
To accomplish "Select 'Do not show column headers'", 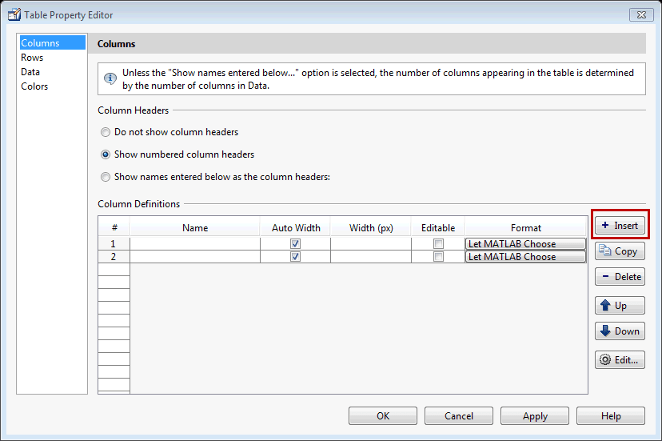I will pyautogui.click(x=106, y=132).
